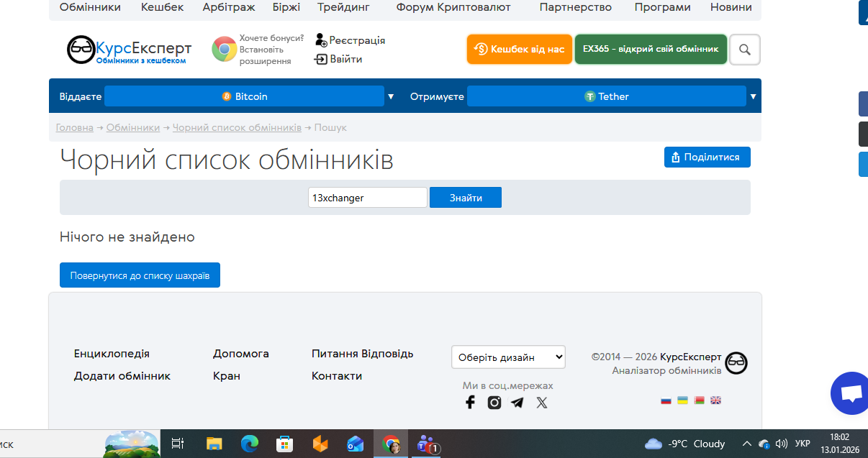Open the Арбітраж menu item

228,7
